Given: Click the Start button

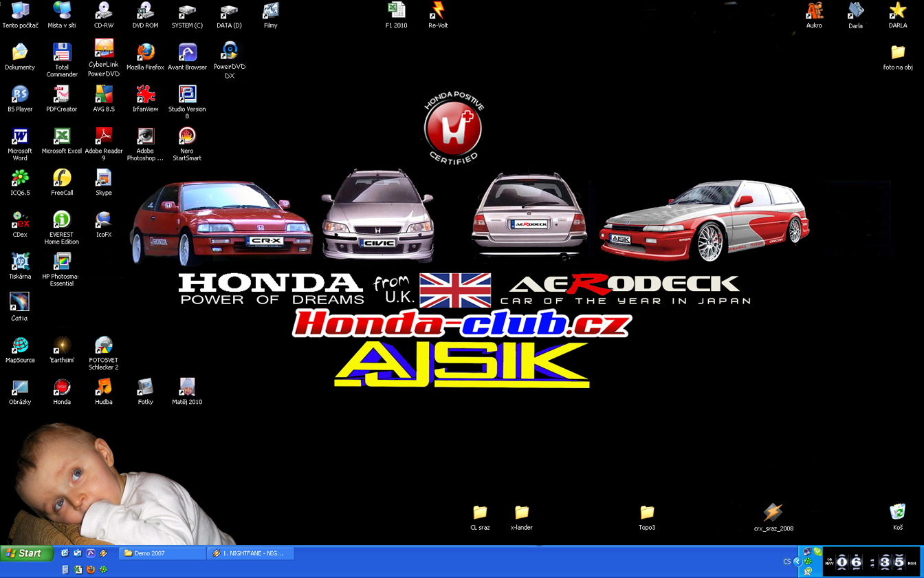Looking at the screenshot, I should pyautogui.click(x=26, y=553).
